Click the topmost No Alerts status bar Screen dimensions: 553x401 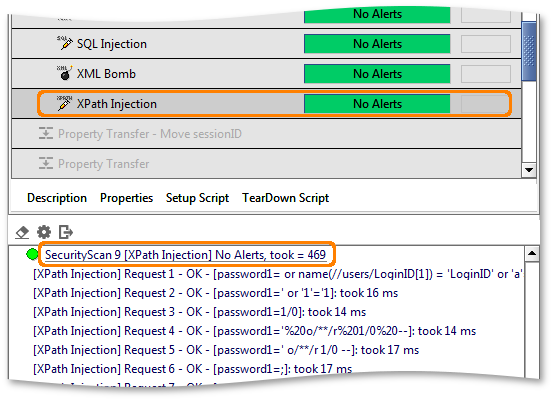click(x=377, y=15)
